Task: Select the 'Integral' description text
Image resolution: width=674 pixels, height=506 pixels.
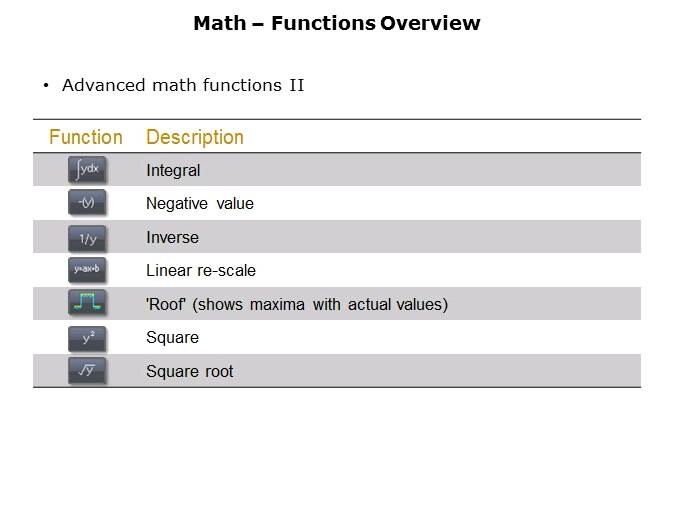Action: click(x=173, y=171)
